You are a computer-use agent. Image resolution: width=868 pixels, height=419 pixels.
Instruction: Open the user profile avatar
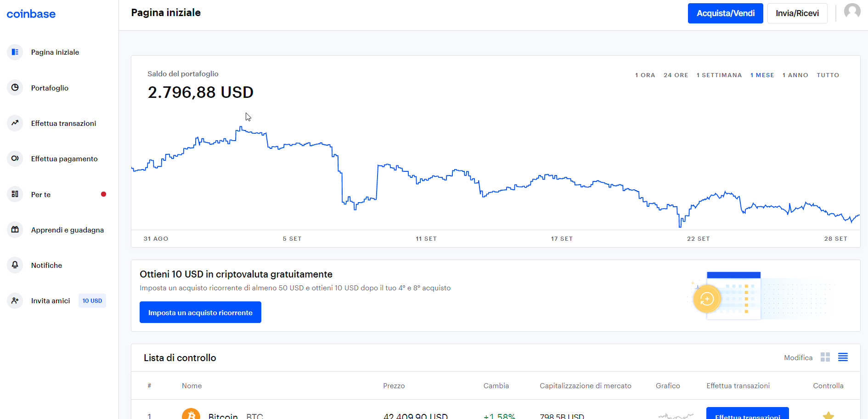coord(852,11)
